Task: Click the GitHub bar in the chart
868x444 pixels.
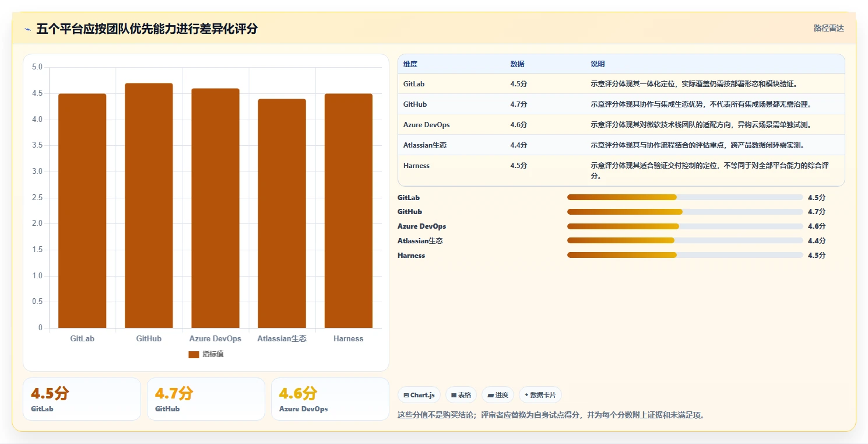Action: (x=149, y=205)
